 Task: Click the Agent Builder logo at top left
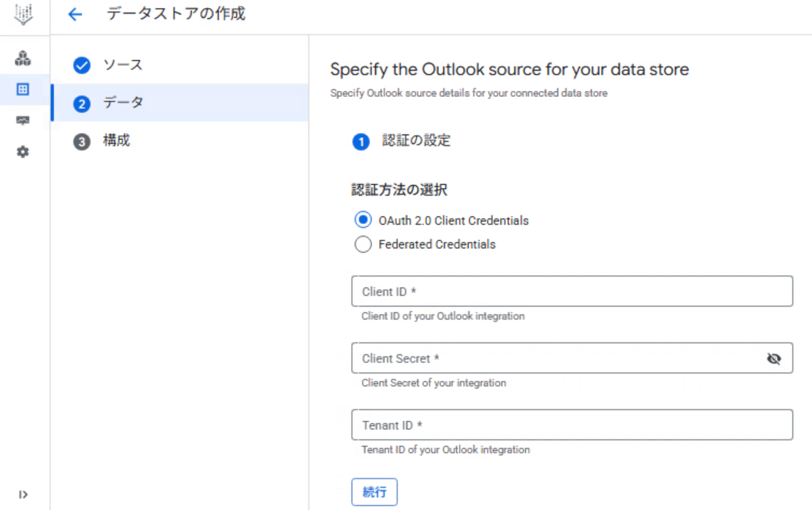coord(24,13)
